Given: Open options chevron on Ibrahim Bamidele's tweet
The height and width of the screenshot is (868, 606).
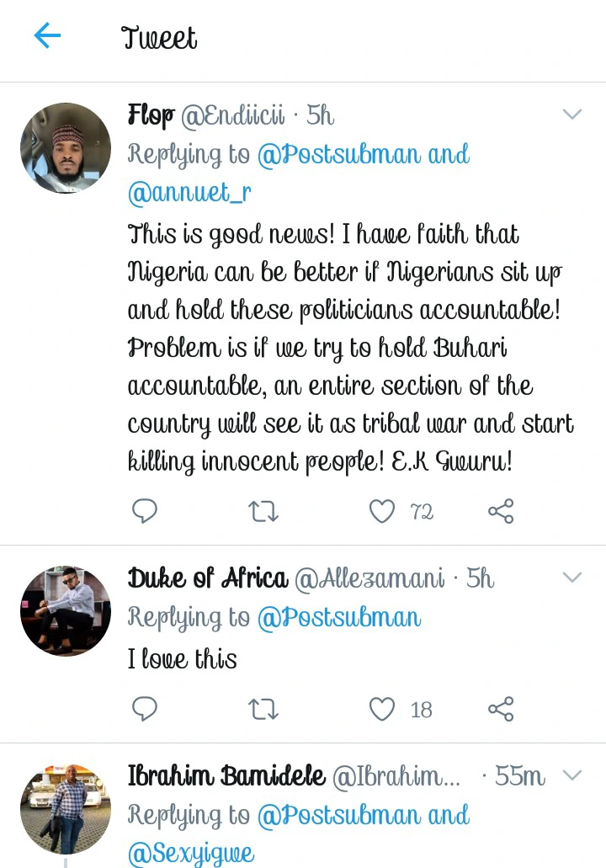Looking at the screenshot, I should 571,775.
